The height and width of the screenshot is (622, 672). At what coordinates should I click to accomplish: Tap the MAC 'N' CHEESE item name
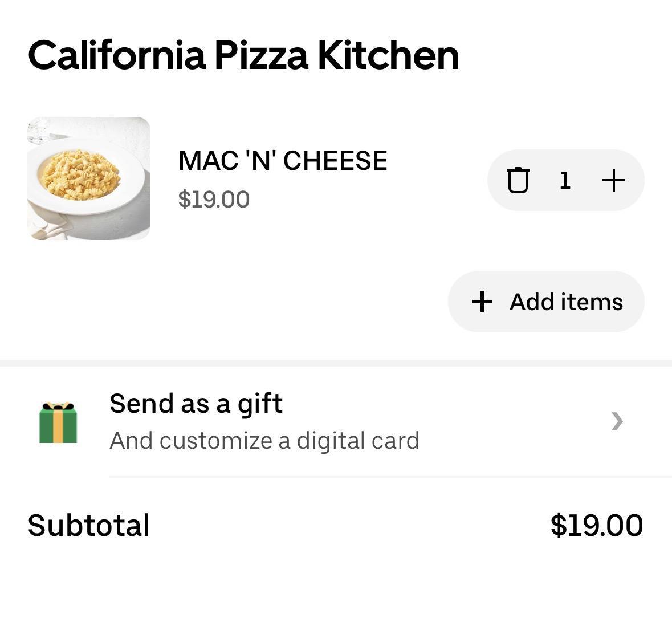(283, 161)
